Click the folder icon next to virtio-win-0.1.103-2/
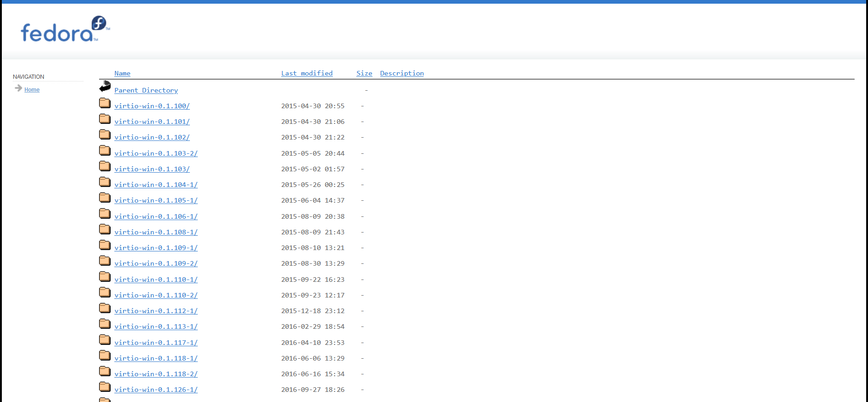This screenshot has width=868, height=402. point(105,151)
